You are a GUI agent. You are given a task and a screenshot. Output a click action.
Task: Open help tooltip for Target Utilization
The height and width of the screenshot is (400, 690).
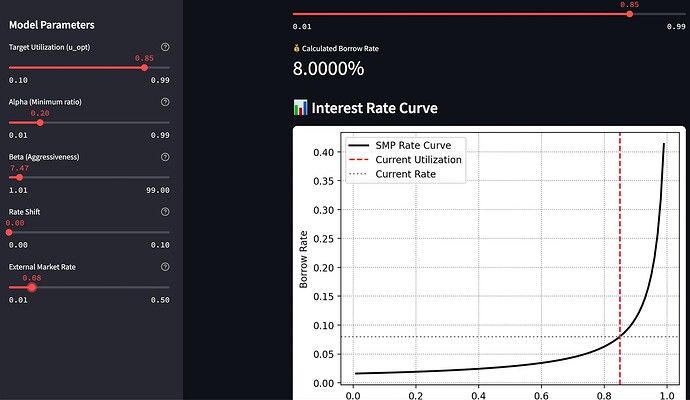click(x=165, y=47)
